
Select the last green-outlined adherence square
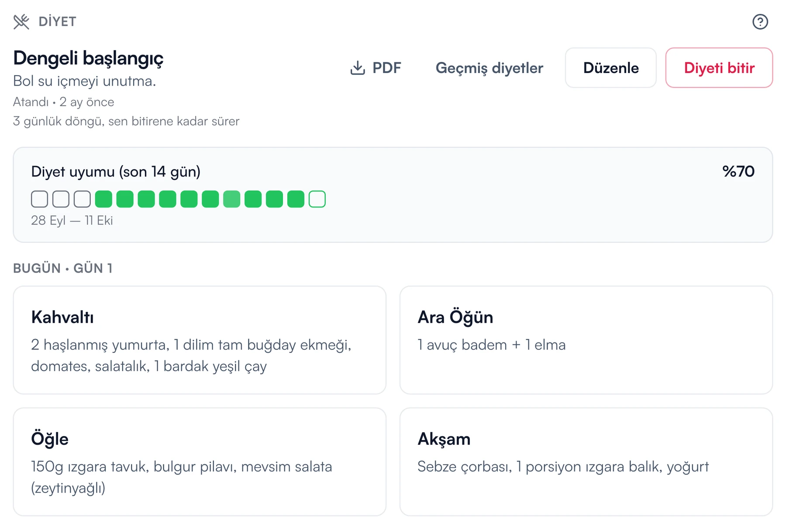317,199
